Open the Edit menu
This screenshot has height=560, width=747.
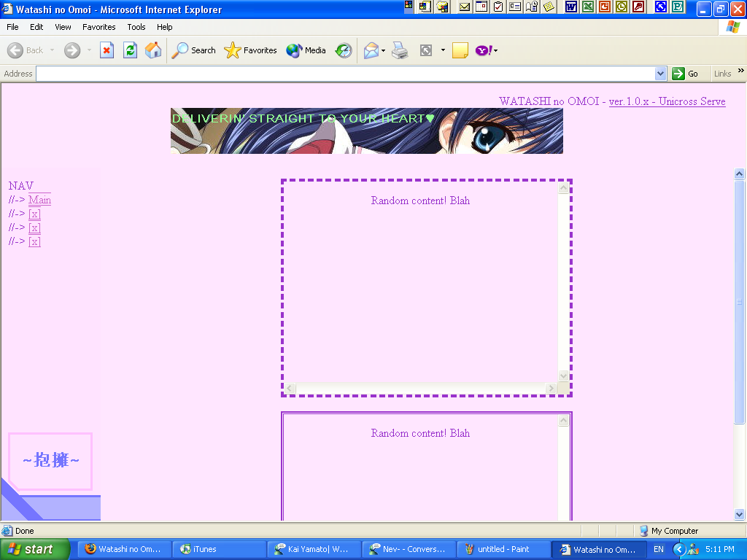tap(36, 27)
